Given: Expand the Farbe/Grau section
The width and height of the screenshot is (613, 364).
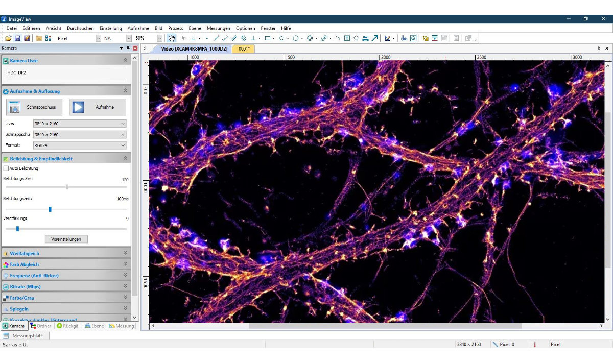Looking at the screenshot, I should tap(65, 298).
